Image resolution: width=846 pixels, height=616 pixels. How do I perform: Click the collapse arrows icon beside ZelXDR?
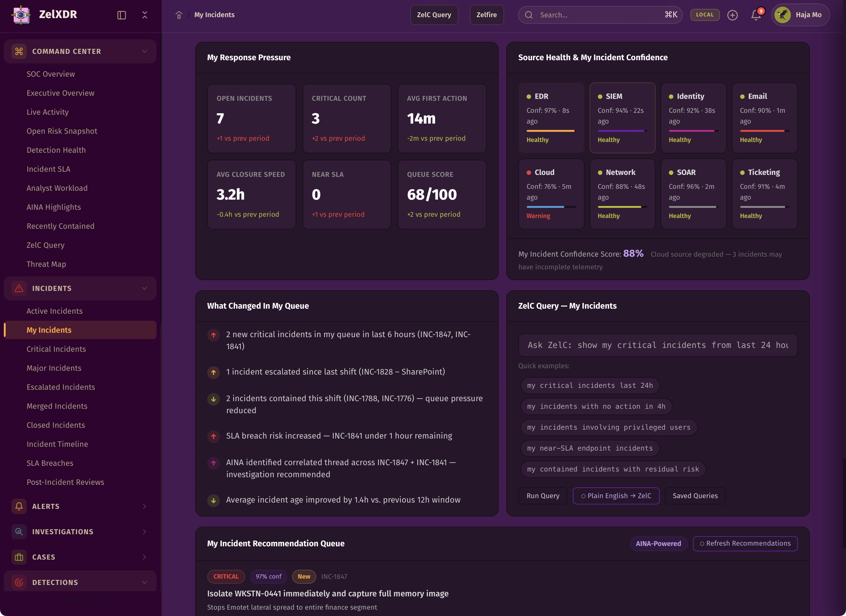coord(145,15)
